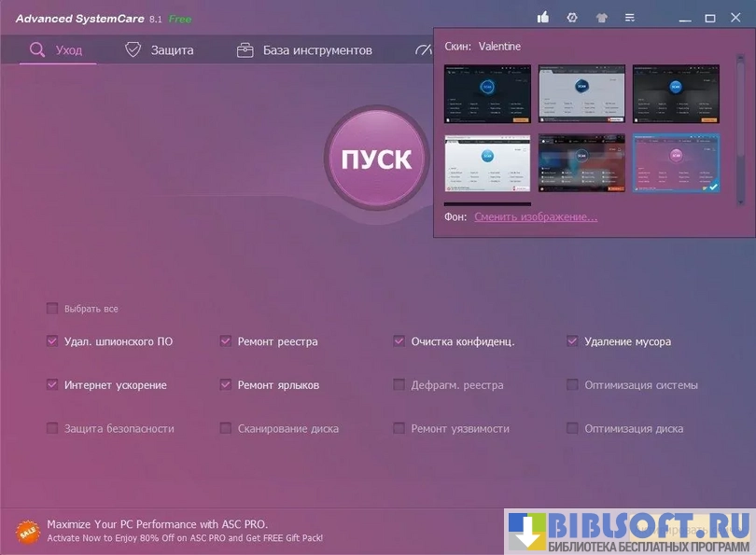Enable Дефрагм. реестра checkbox
Image resolution: width=756 pixels, height=555 pixels.
pyautogui.click(x=399, y=385)
